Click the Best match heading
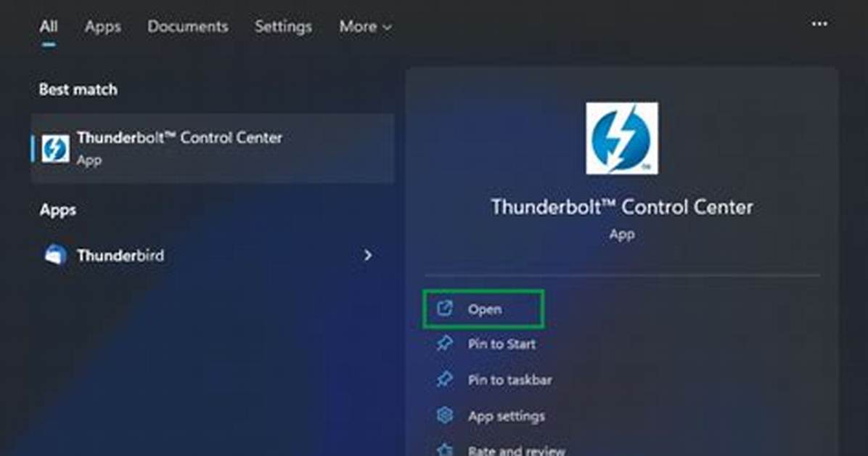This screenshot has height=456, width=868. point(78,90)
